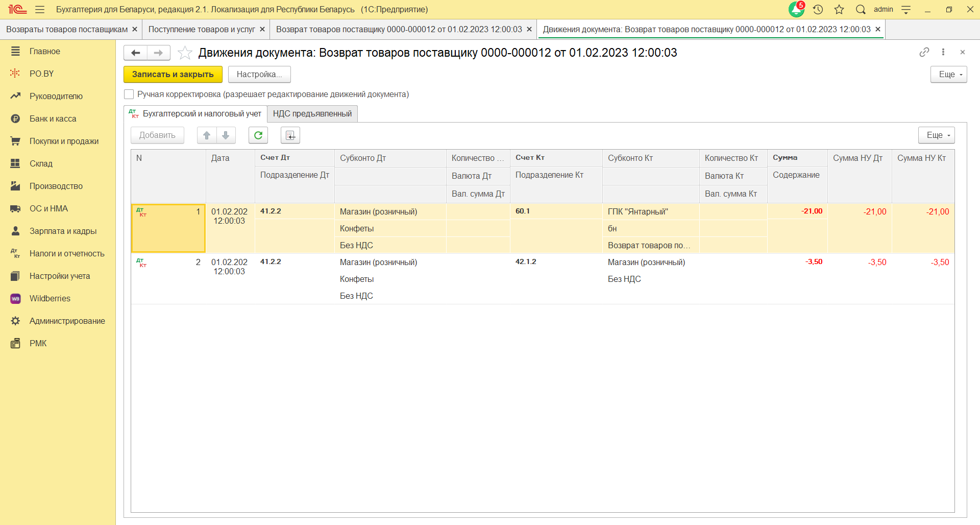
Task: Add document to favorites with star icon
Action: click(x=185, y=53)
